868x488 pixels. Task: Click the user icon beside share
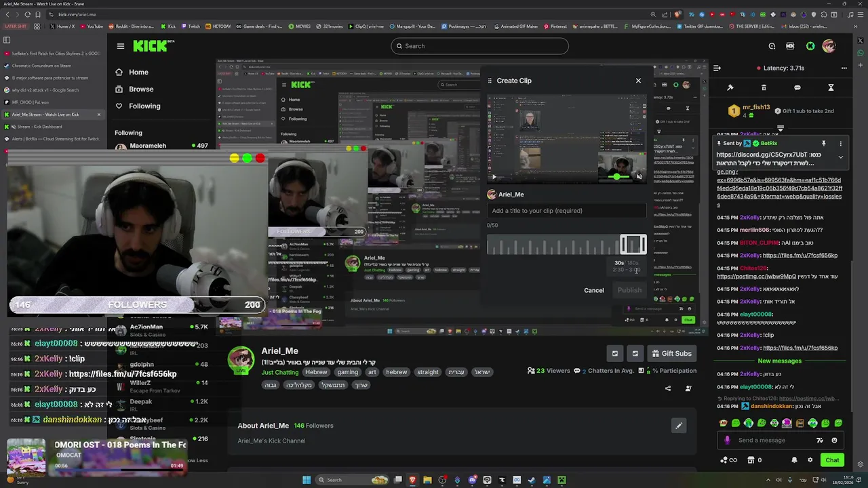(688, 388)
